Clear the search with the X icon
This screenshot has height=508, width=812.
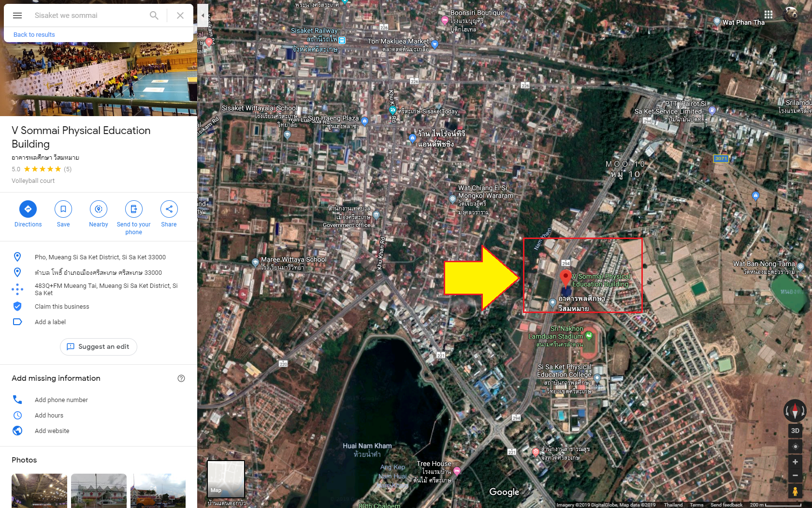(180, 15)
